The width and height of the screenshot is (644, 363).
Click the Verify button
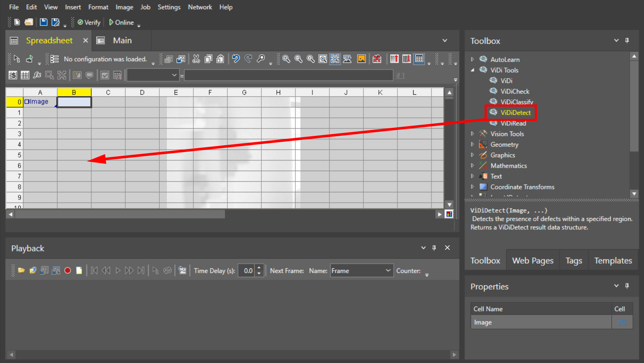pos(89,23)
